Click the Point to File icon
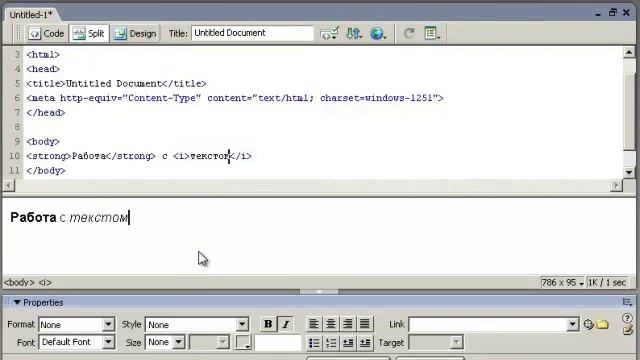This screenshot has width=640, height=360. [x=588, y=324]
